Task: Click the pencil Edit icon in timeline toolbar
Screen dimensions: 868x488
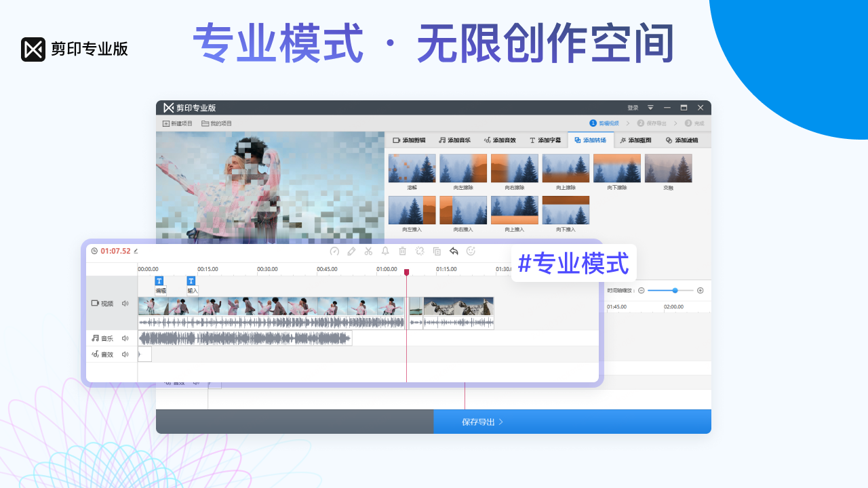Action: pyautogui.click(x=351, y=251)
